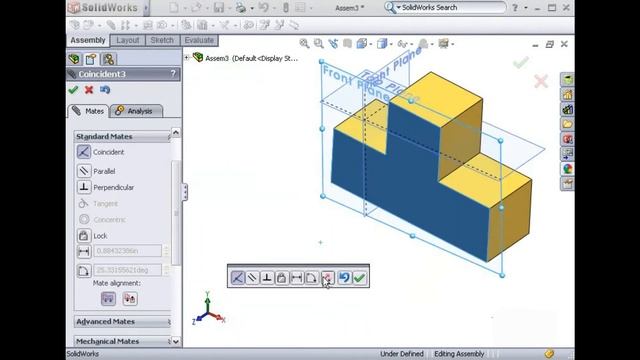
Task: Open the ConfigurationManager tab icon
Action: click(x=109, y=59)
